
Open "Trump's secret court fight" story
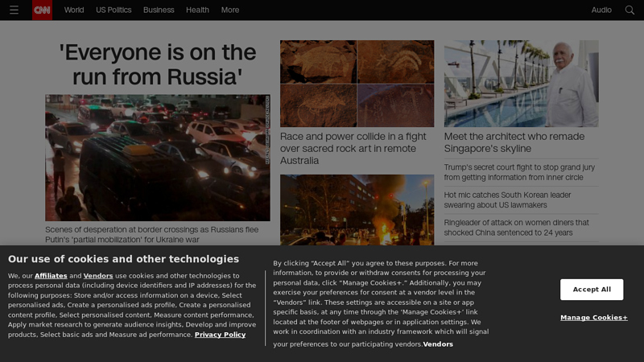pos(519,172)
